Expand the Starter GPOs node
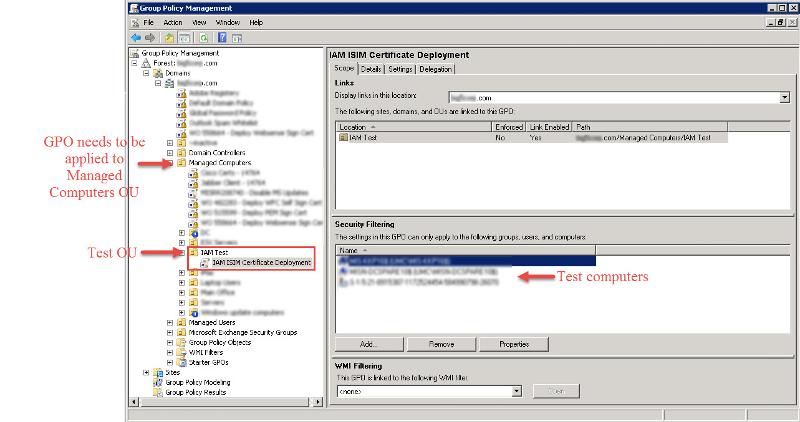Image resolution: width=800 pixels, height=422 pixels. [x=170, y=362]
